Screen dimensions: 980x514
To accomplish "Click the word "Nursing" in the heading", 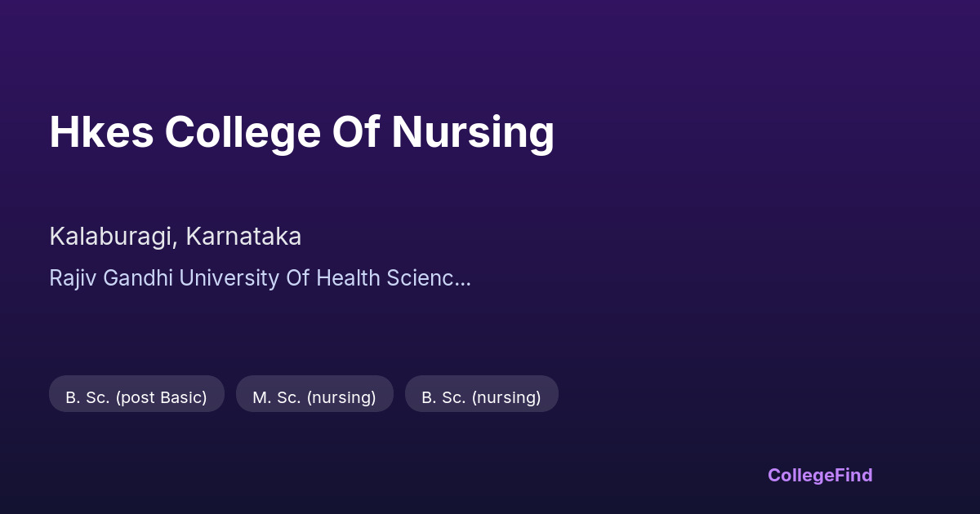I will tap(473, 132).
